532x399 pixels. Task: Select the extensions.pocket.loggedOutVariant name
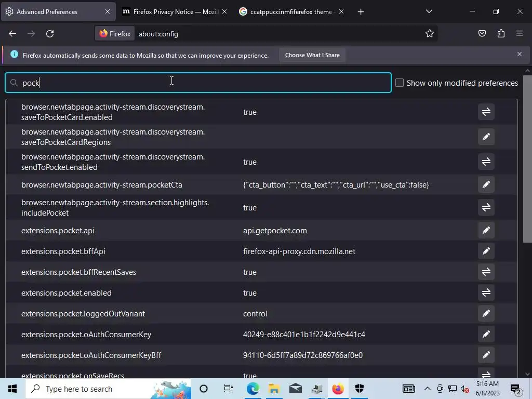[83, 314]
